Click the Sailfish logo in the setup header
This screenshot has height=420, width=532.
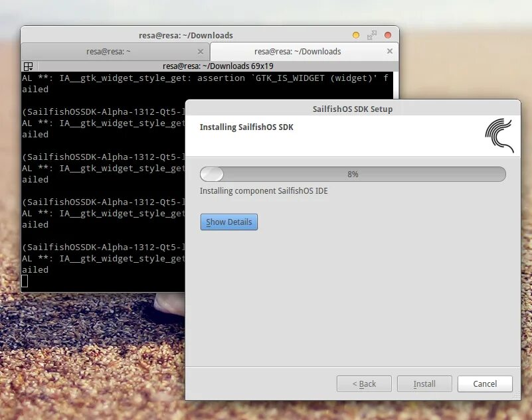click(x=499, y=135)
